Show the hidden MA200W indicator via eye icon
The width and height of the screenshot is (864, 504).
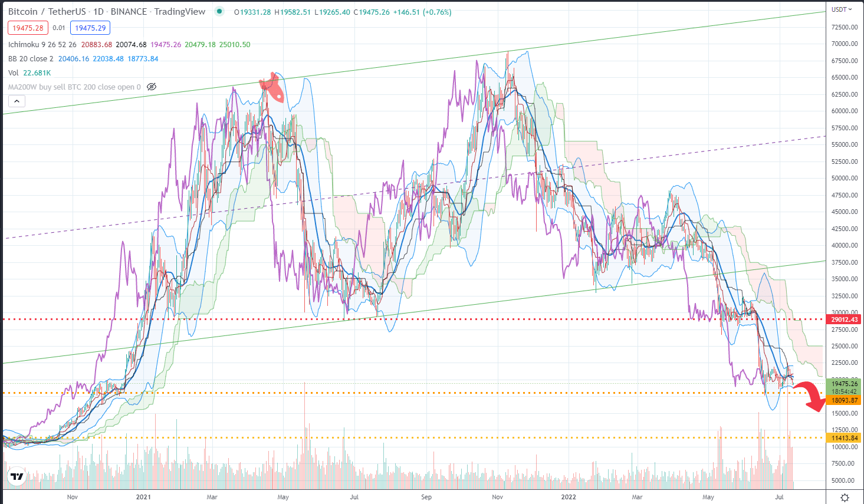coord(152,87)
